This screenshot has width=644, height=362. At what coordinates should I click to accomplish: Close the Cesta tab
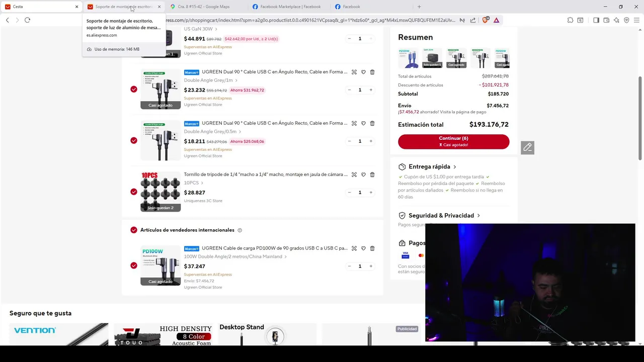(76, 7)
